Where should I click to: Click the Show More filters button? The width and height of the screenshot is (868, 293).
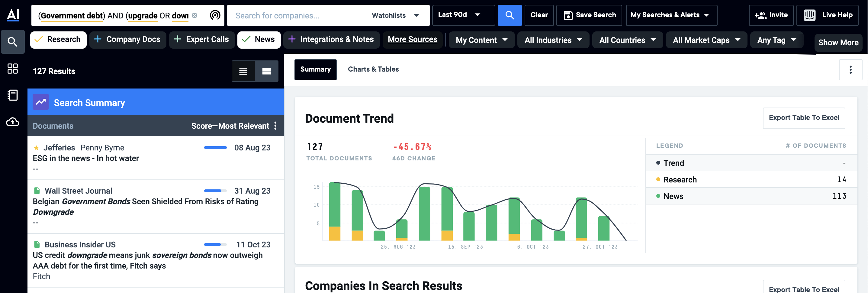click(838, 43)
